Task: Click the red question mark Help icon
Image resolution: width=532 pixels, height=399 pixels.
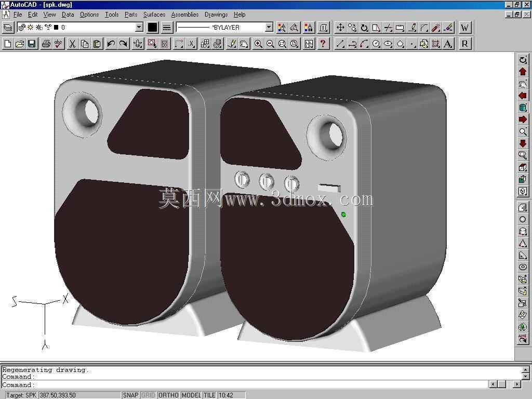Action: pyautogui.click(x=323, y=44)
